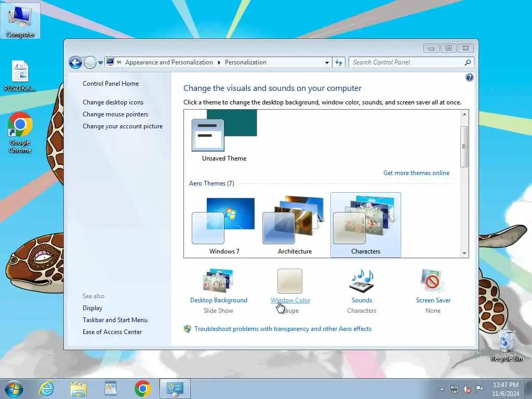
Task: Click the Google Chrome desktop shortcut
Action: pos(20,132)
